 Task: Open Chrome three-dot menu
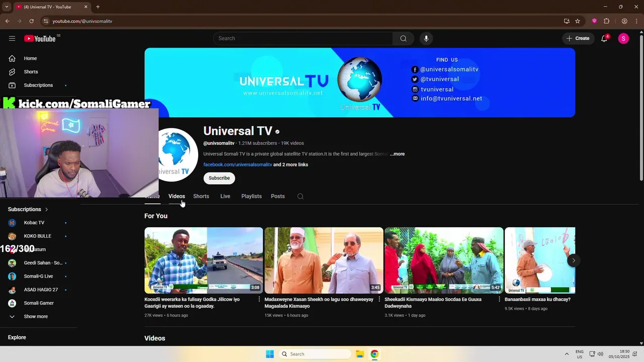coord(636,21)
